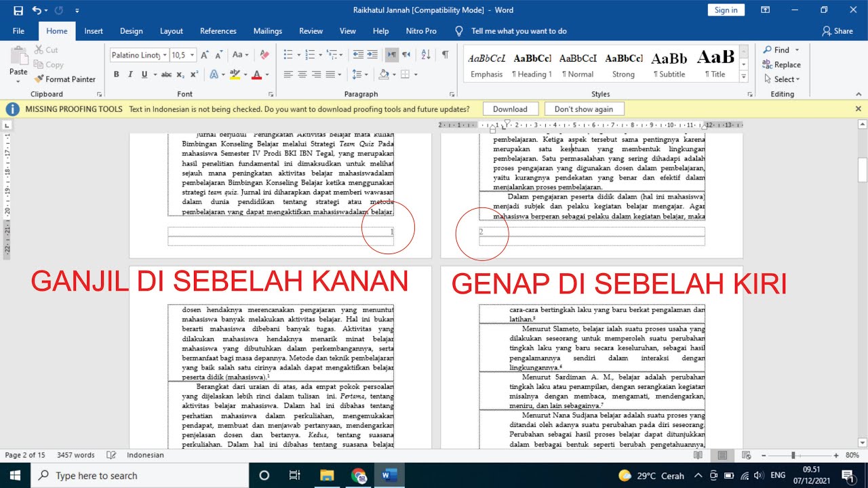Switch to Read Mode view
Viewport: 868px width, 488px height.
pos(698,455)
